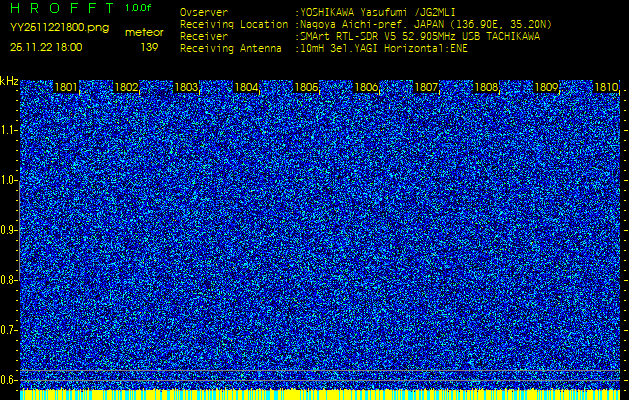Click the Receiver field label
The width and height of the screenshot is (629, 400).
[204, 37]
